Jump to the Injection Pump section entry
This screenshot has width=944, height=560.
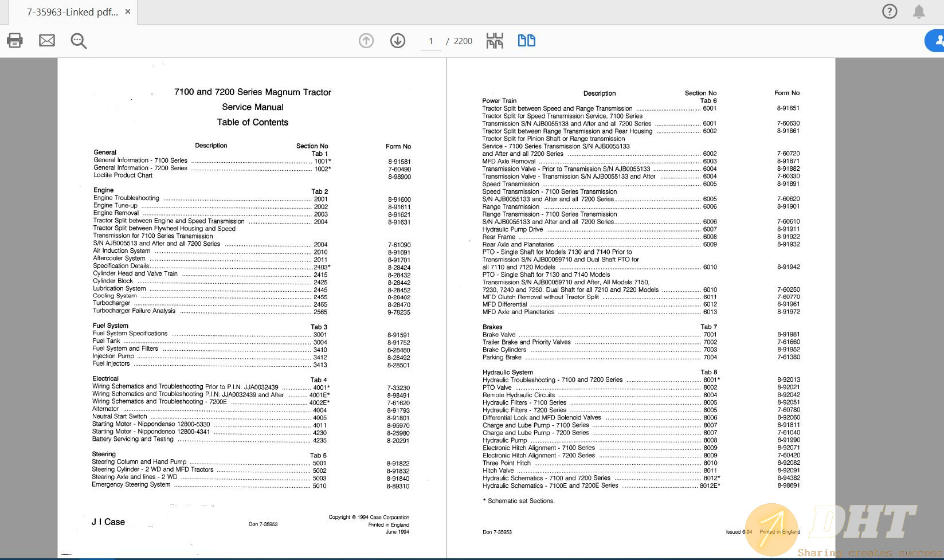click(113, 356)
